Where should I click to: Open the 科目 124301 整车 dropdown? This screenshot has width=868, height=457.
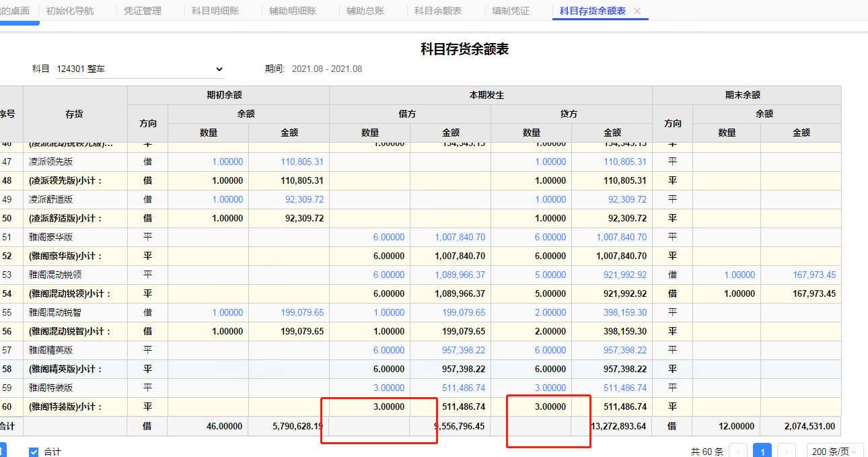click(141, 69)
